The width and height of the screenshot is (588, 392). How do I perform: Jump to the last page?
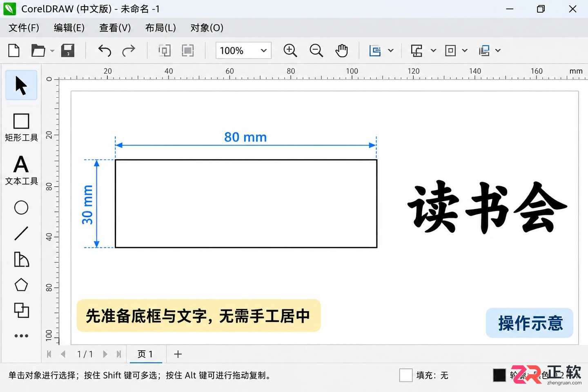(119, 354)
